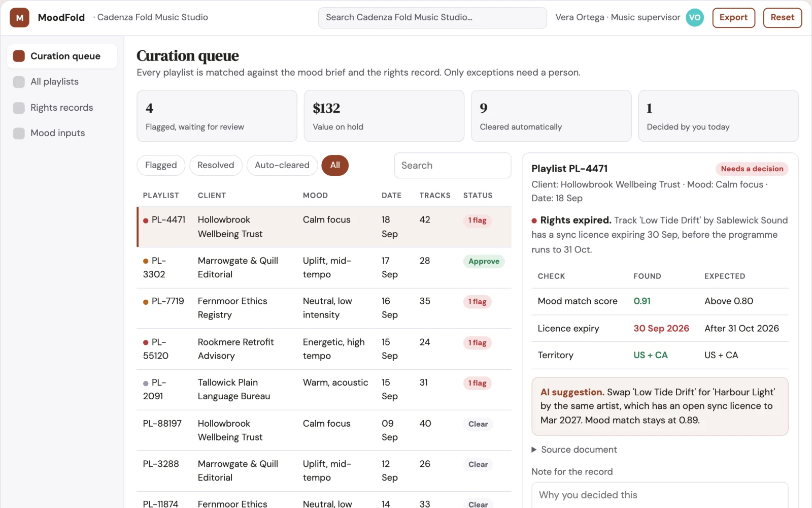This screenshot has width=812, height=508.
Task: Open the Curation queue nav item
Action: pyautogui.click(x=62, y=56)
